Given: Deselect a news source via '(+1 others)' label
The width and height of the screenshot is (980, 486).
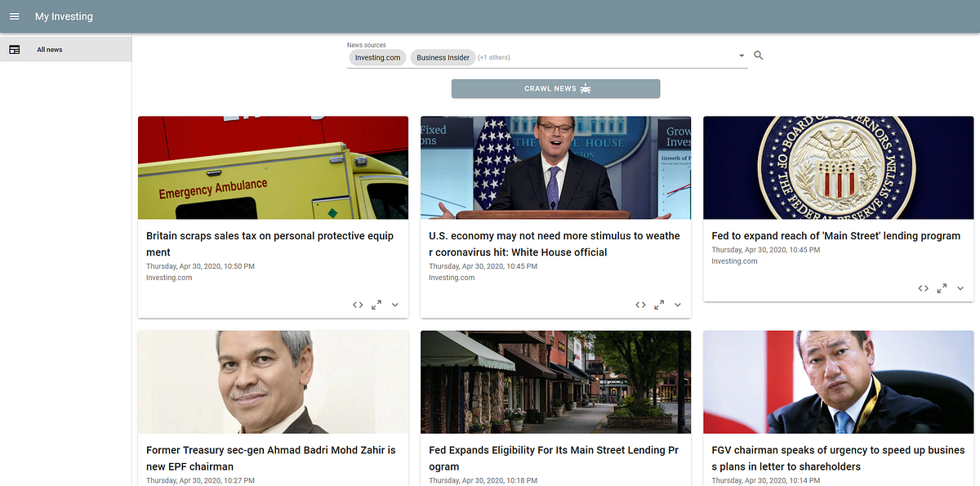Looking at the screenshot, I should pyautogui.click(x=493, y=57).
